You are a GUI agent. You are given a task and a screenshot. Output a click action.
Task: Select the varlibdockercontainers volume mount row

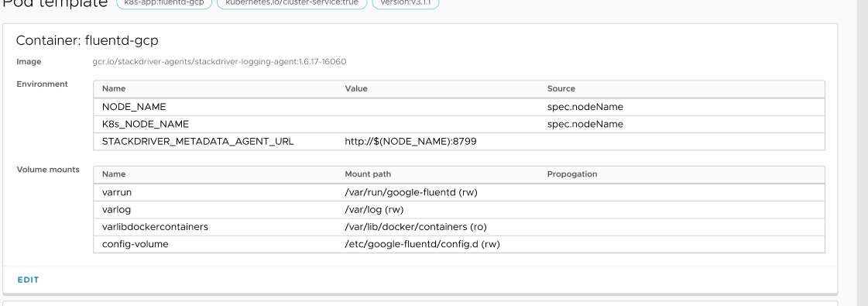459,226
